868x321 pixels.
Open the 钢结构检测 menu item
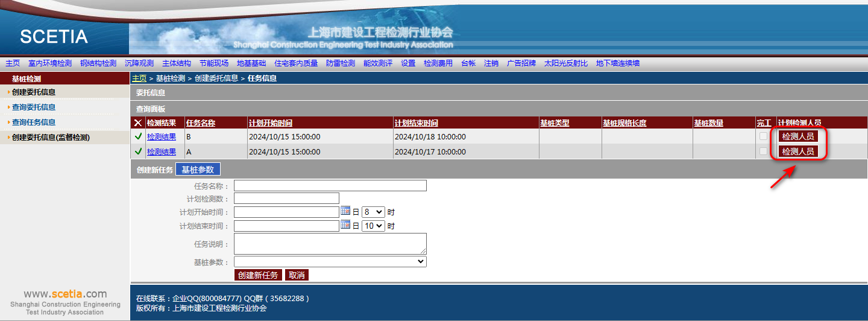click(98, 63)
